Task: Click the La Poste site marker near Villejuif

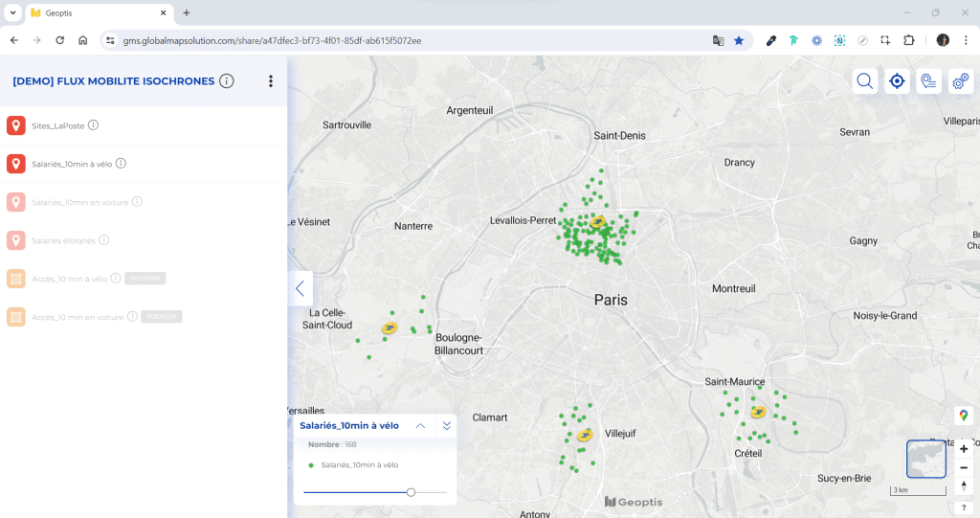Action: (x=585, y=435)
